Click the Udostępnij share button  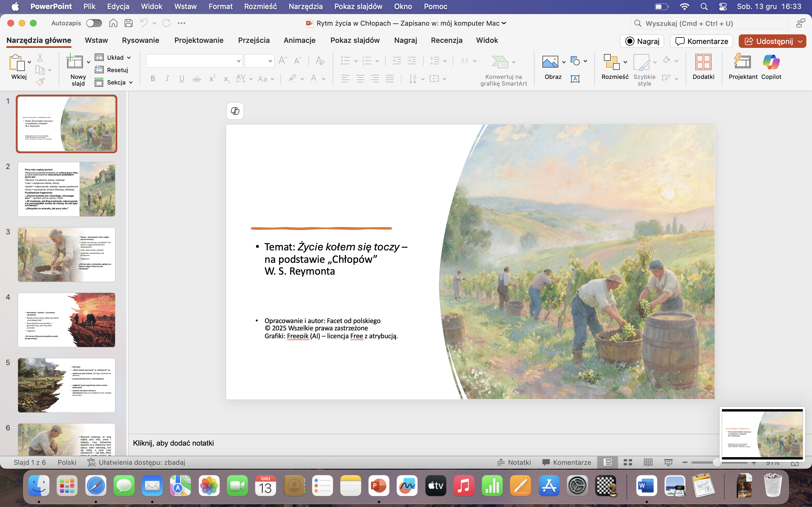point(768,41)
